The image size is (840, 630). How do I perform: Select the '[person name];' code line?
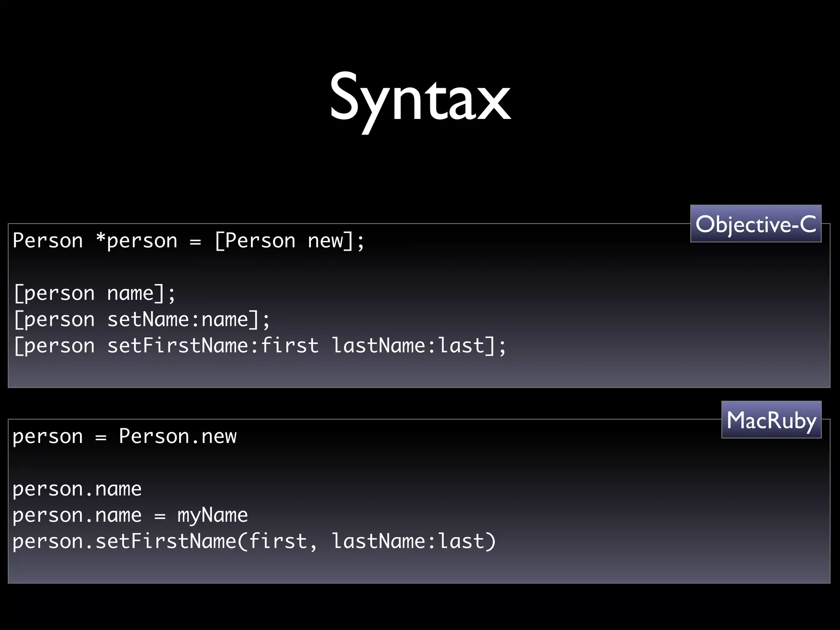(x=95, y=294)
